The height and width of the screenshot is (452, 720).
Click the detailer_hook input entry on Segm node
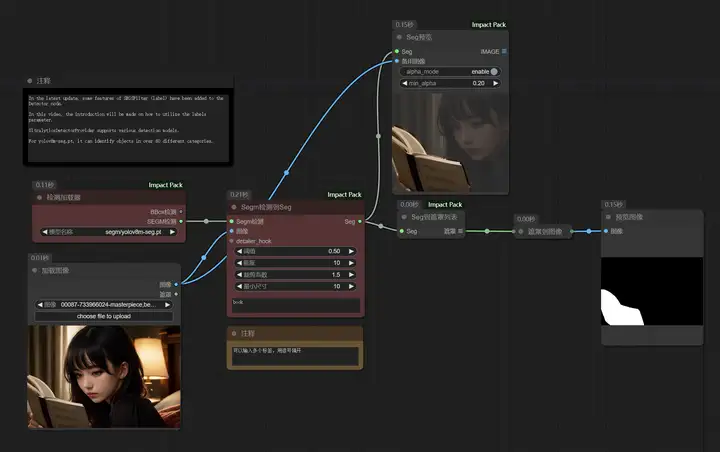(x=253, y=241)
